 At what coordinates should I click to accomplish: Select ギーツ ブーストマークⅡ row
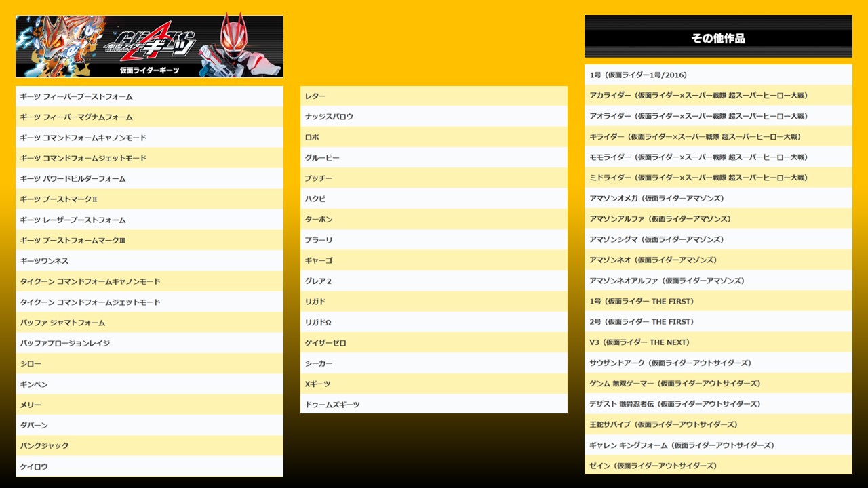pyautogui.click(x=149, y=199)
